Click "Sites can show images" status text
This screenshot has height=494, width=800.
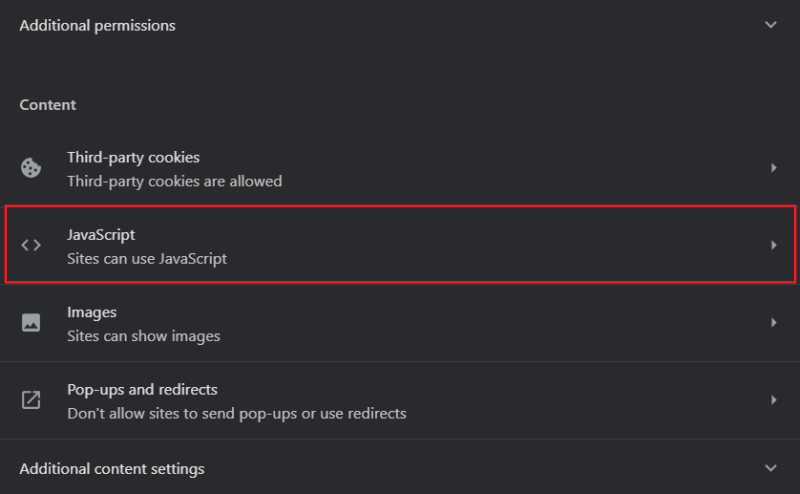coord(143,336)
